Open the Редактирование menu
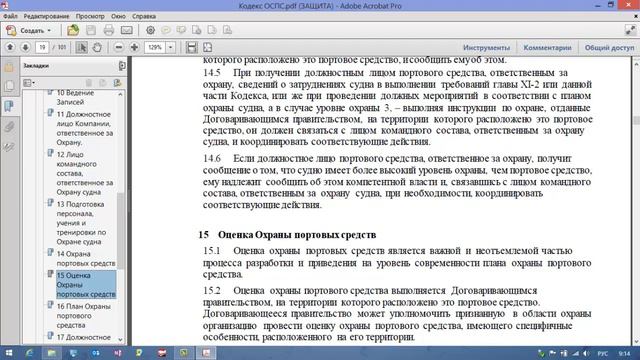The width and height of the screenshot is (640, 360). click(46, 16)
